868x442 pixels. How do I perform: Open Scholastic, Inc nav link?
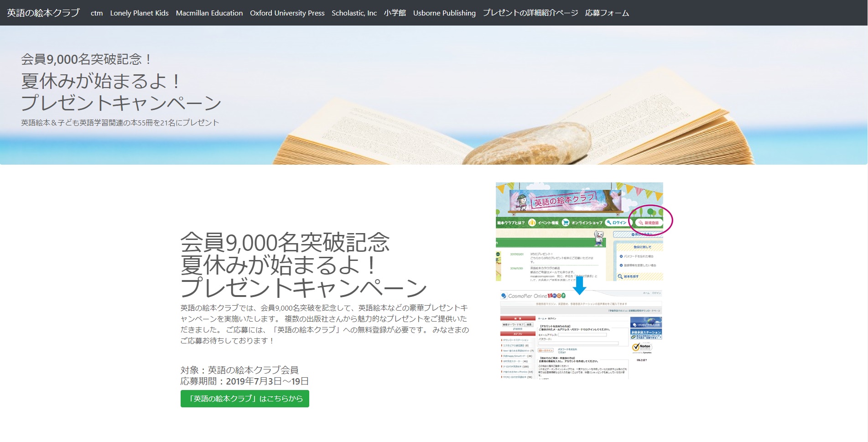(x=354, y=13)
